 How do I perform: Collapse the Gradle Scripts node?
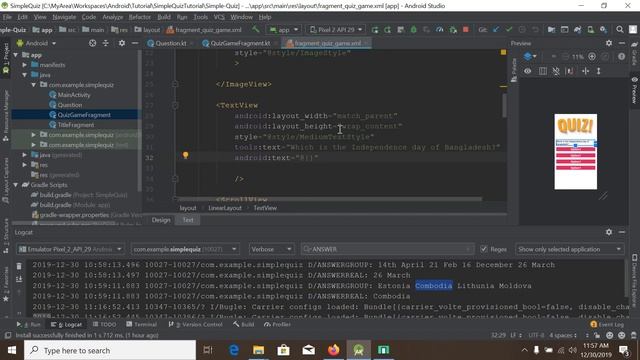(16, 184)
